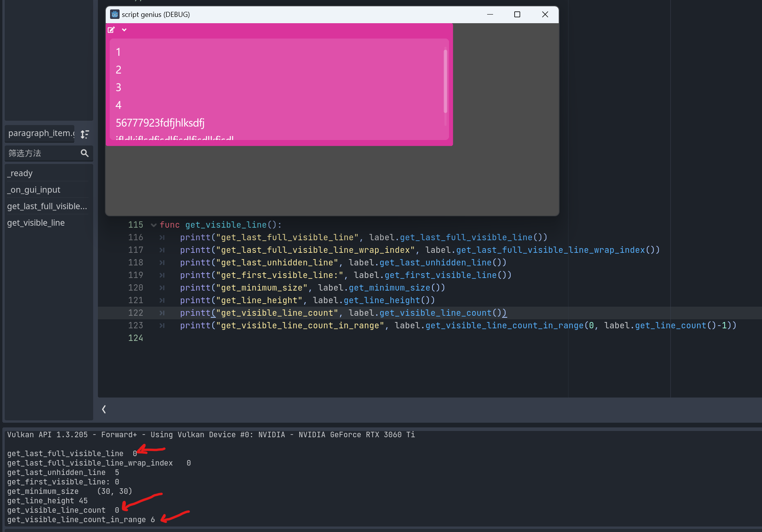Screen dimensions: 762x532
Task: Minimize the script genius debug window
Action: [490, 14]
